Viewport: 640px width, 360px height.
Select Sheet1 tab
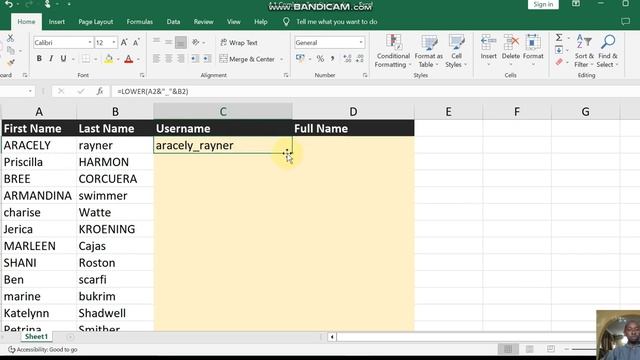(x=36, y=337)
